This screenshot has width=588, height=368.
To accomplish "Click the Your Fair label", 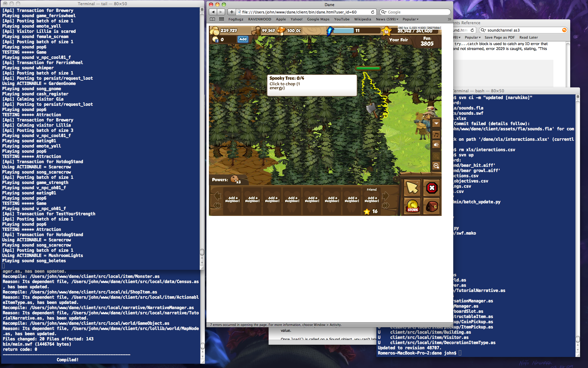I will (398, 40).
